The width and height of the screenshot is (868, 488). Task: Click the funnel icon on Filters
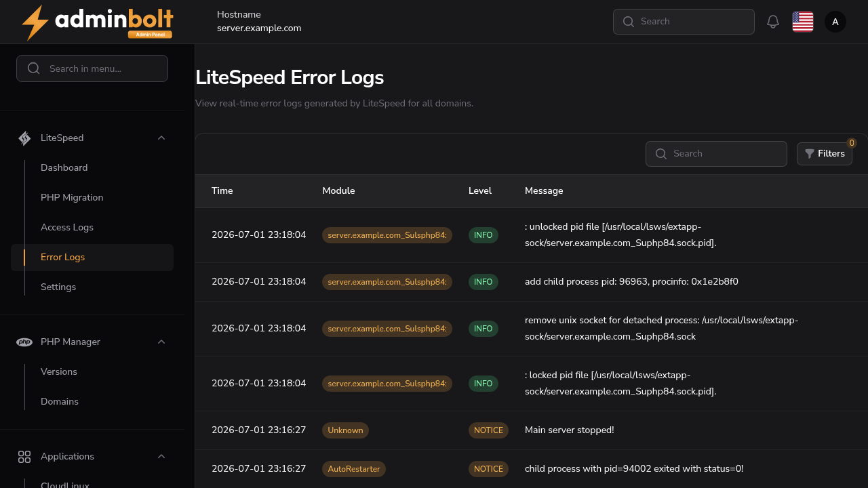click(x=810, y=154)
